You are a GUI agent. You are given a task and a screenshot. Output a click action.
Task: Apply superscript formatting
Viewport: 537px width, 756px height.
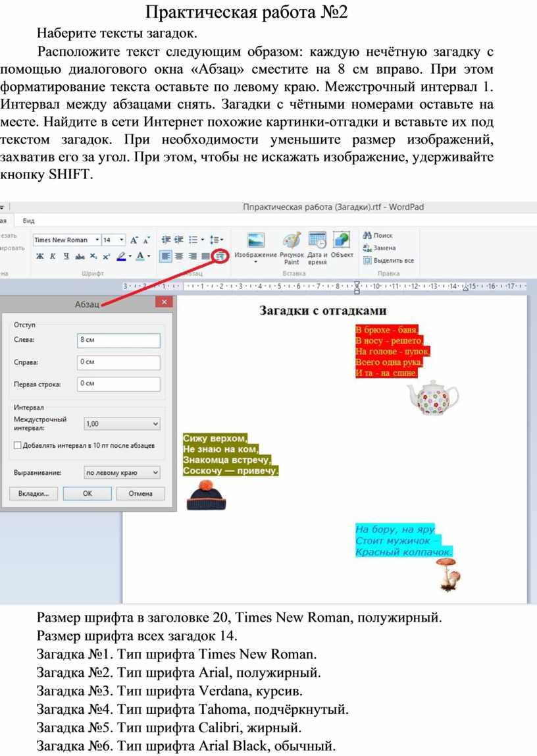tap(106, 256)
